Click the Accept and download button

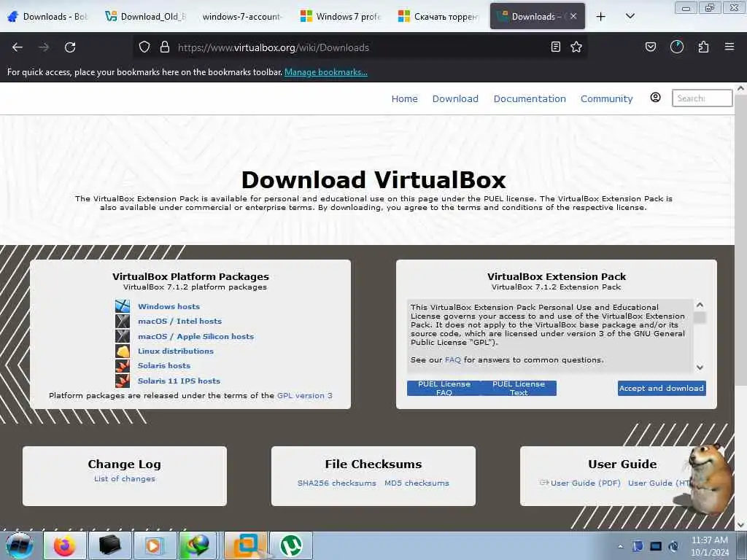coord(662,388)
